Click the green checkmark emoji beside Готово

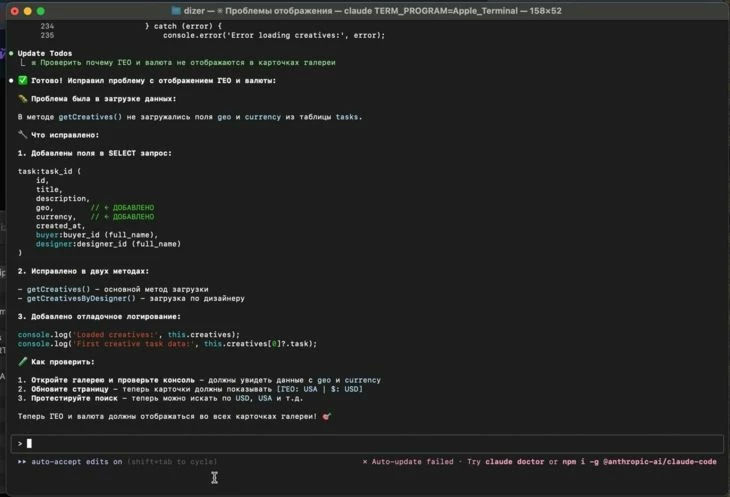click(23, 80)
